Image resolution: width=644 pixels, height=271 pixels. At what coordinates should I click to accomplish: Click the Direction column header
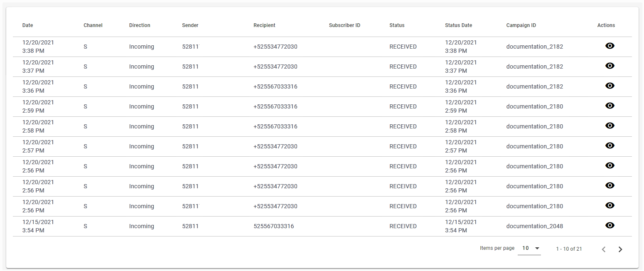click(x=140, y=25)
